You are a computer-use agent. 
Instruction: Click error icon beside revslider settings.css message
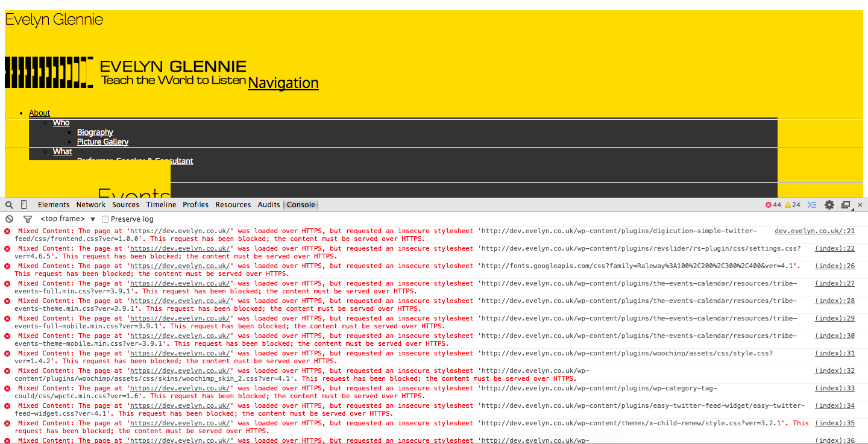click(x=7, y=249)
